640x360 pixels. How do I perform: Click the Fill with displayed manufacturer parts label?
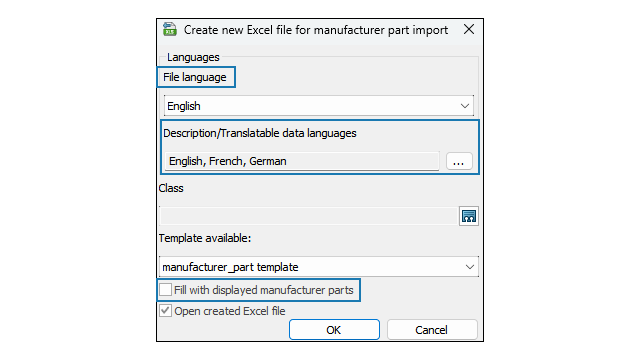tap(264, 290)
